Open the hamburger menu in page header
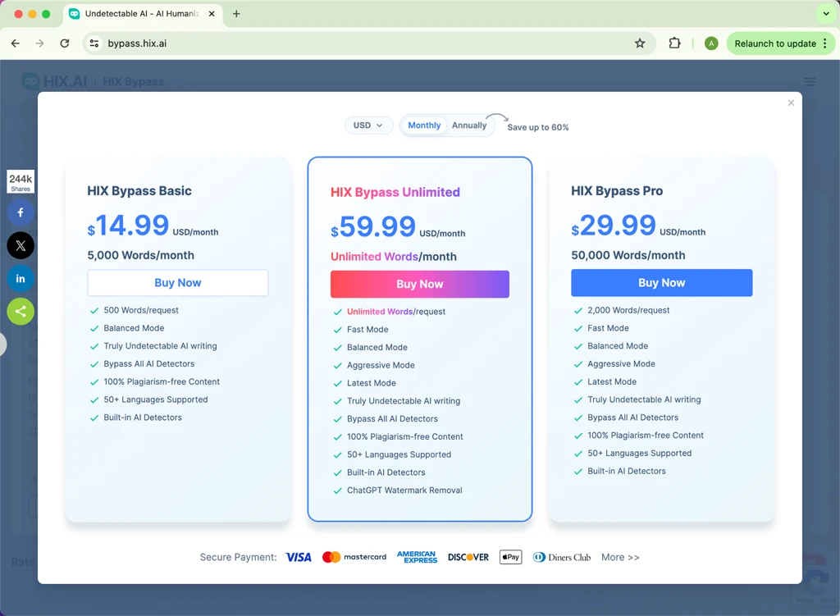This screenshot has width=840, height=616. click(810, 82)
